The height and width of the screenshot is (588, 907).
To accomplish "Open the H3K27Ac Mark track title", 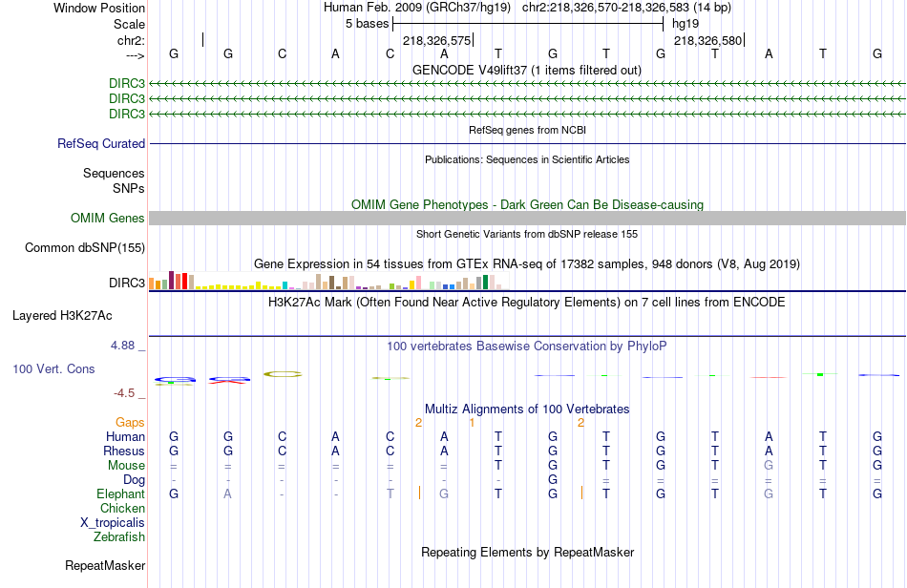I will (x=527, y=303).
